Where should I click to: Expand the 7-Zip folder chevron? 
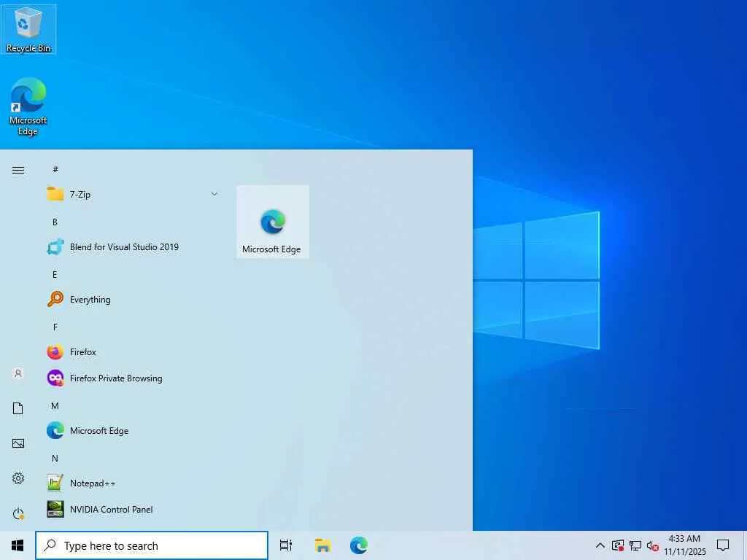click(x=214, y=194)
